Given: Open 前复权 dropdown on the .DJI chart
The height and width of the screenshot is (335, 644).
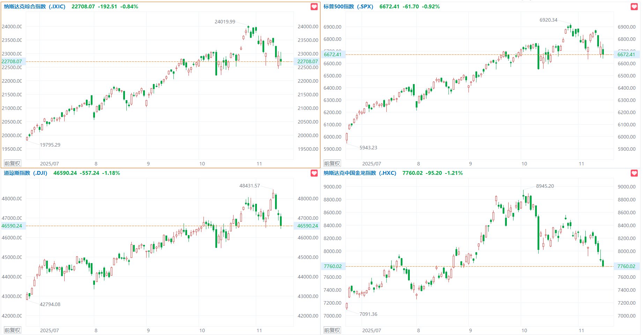Looking at the screenshot, I should tap(13, 330).
